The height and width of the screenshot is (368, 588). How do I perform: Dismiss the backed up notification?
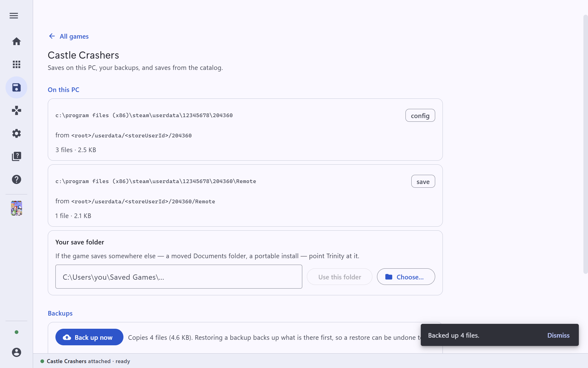tap(558, 335)
